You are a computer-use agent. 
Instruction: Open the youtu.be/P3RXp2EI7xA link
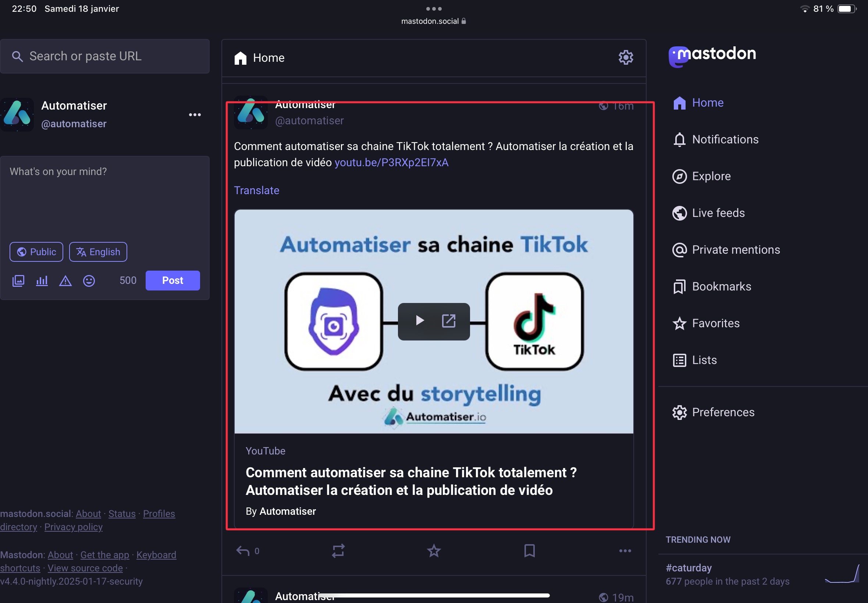click(391, 163)
